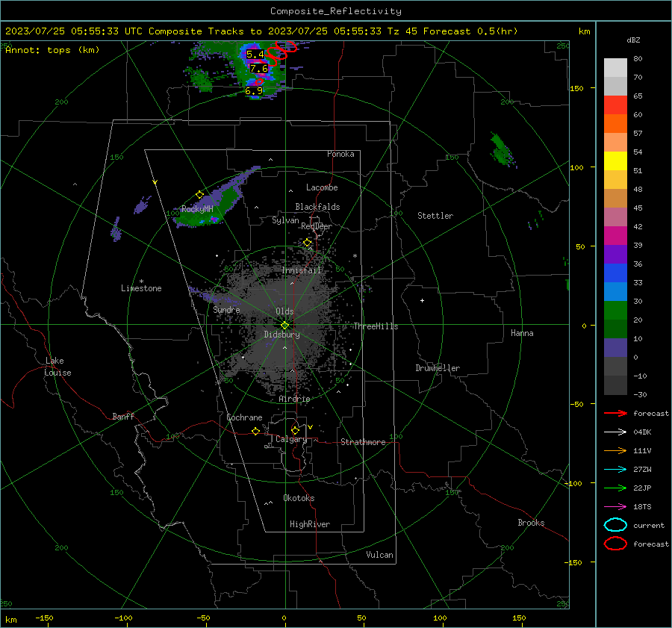Click the yellow diamond marker above RedDeer

307,243
